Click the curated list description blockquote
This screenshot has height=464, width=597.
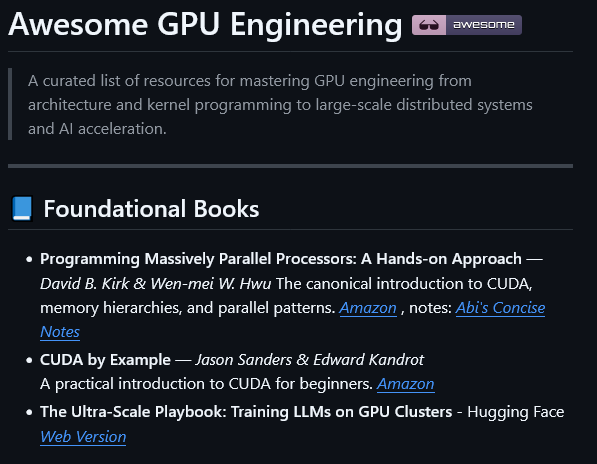[x=290, y=104]
